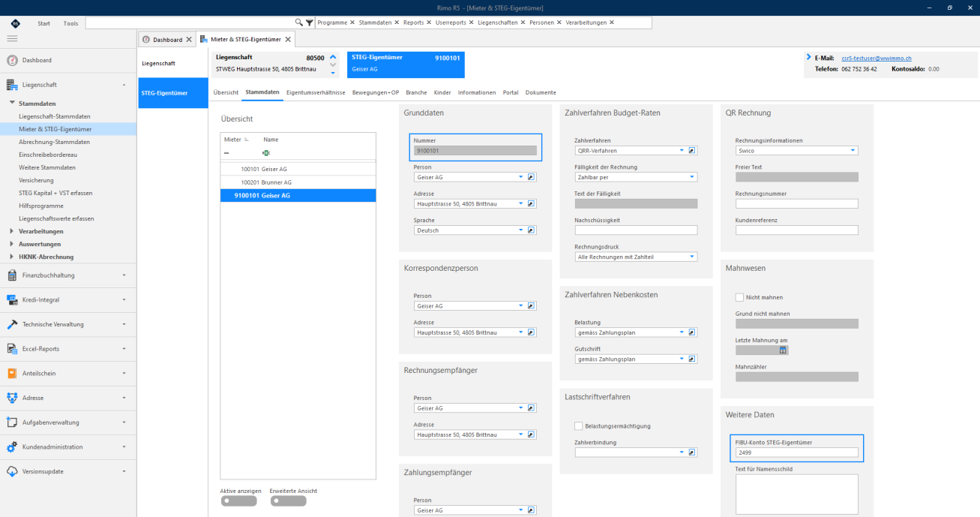This screenshot has height=517, width=980.
Task: Remove the Programme filter tag
Action: coord(352,23)
